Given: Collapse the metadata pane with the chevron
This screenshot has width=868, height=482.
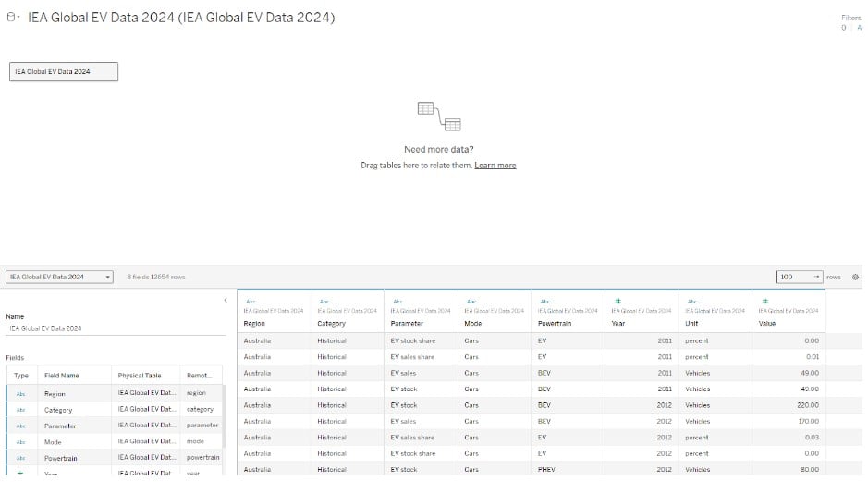Looking at the screenshot, I should [226, 301].
